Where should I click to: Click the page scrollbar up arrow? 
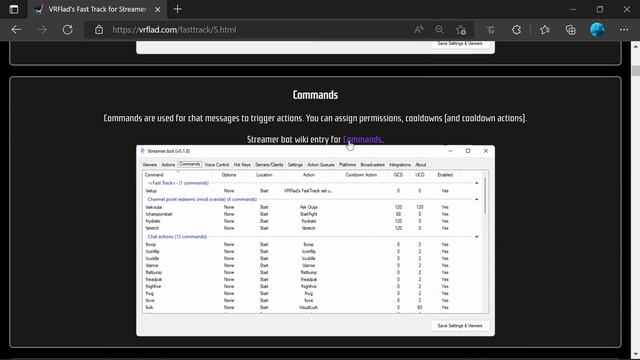pyautogui.click(x=636, y=47)
